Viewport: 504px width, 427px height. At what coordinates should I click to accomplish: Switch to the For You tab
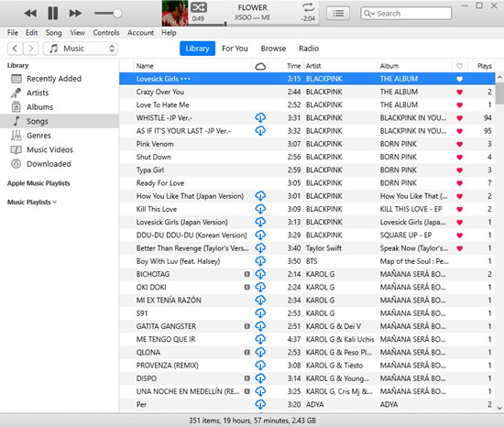(235, 49)
